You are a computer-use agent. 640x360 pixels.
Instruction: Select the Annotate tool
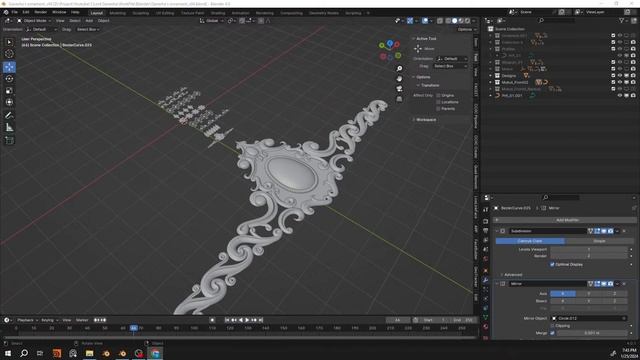pos(9,116)
